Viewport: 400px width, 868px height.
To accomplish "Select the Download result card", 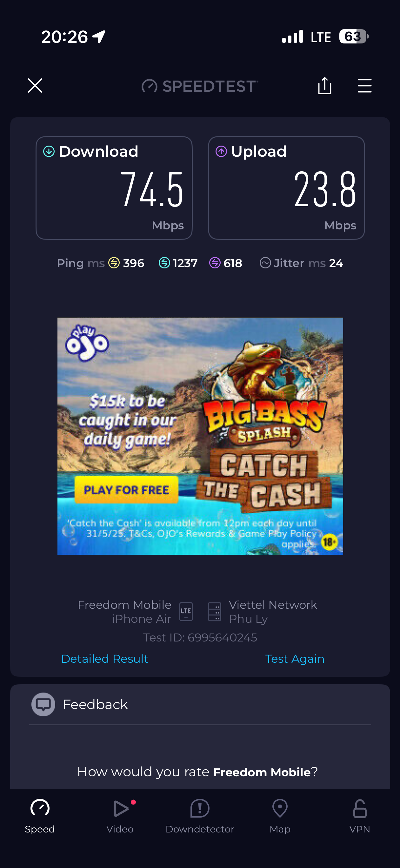I will coord(114,188).
